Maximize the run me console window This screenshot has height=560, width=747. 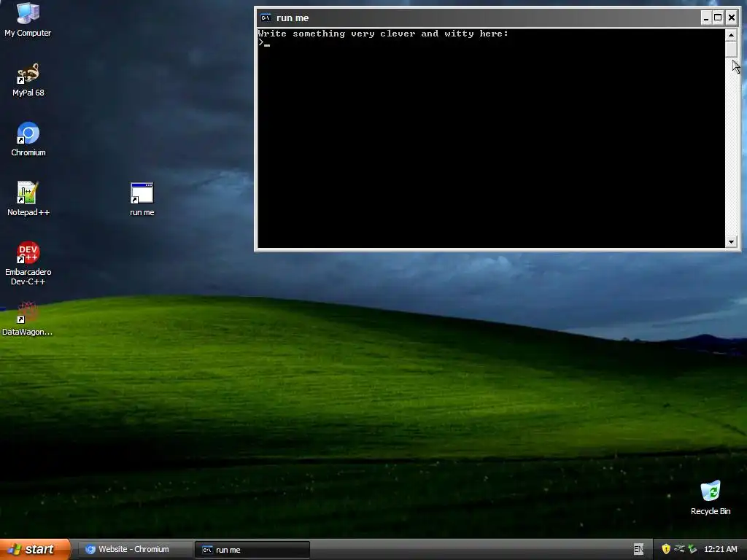pos(718,18)
